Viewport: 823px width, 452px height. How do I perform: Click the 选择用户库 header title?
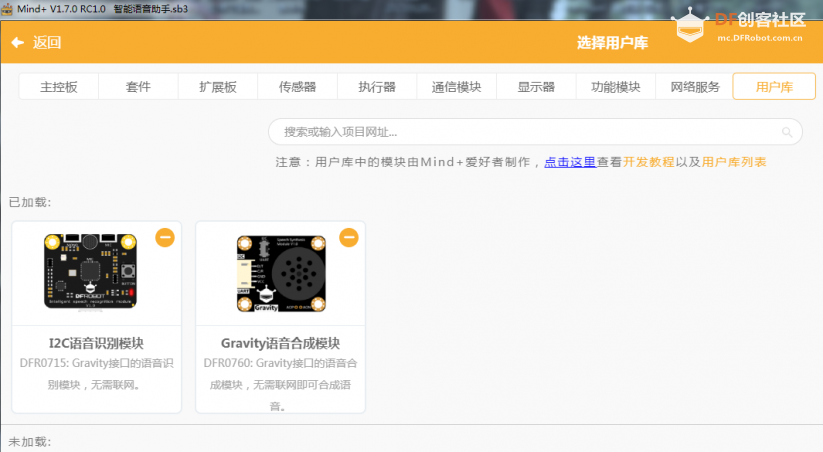(613, 43)
